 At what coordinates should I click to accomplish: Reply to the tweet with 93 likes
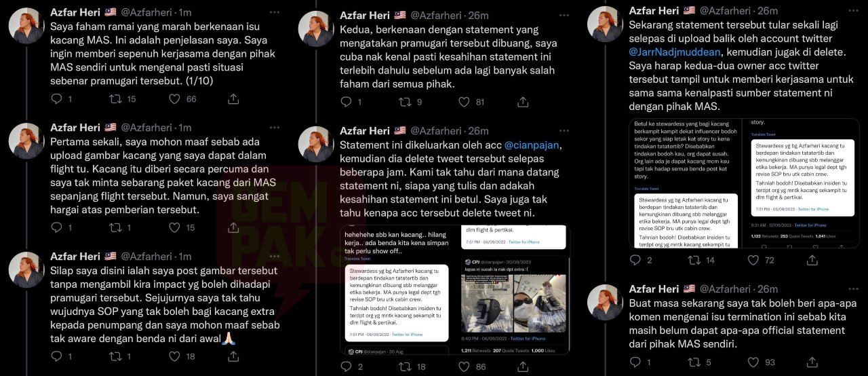pos(635,363)
